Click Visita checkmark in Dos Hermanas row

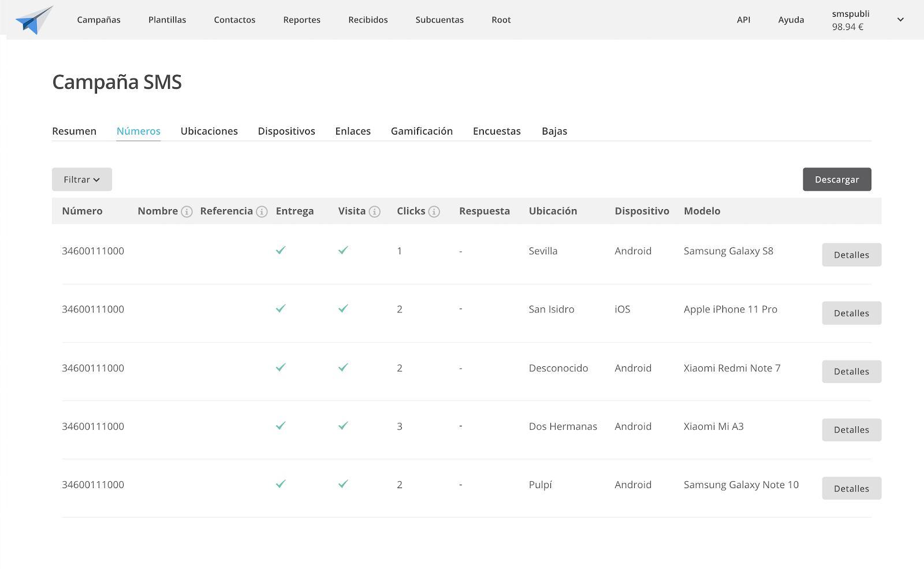coord(343,426)
